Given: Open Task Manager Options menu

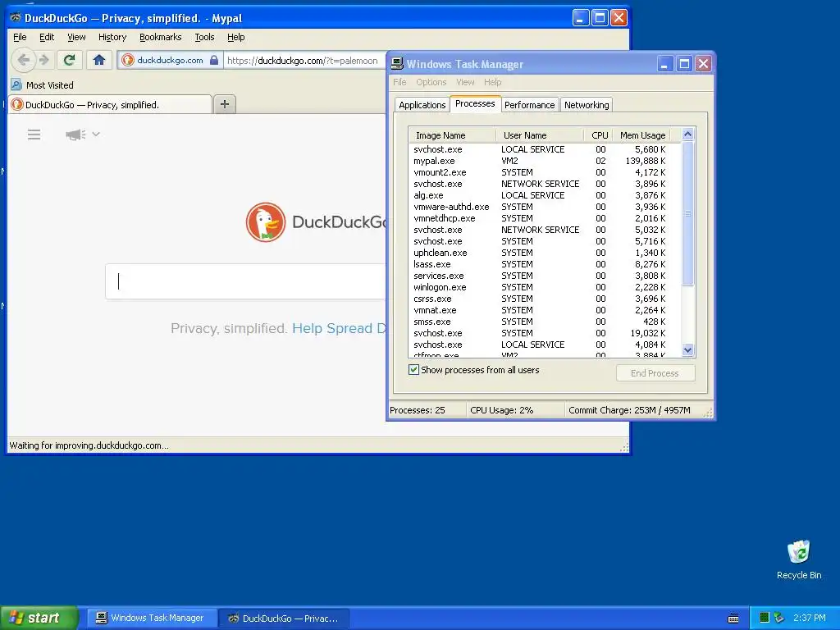Looking at the screenshot, I should [431, 82].
